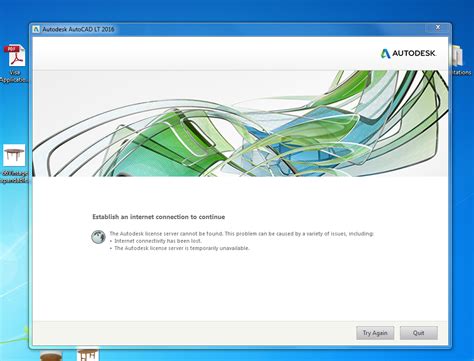Click the globe icon beside error message

[x=98, y=237]
